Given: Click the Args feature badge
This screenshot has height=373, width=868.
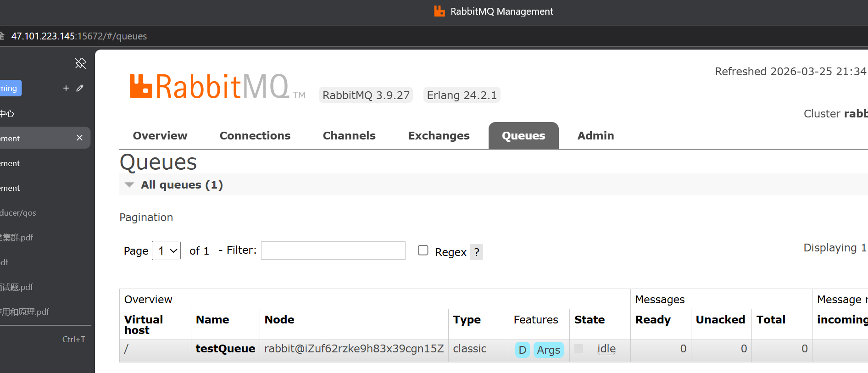Looking at the screenshot, I should (x=548, y=350).
